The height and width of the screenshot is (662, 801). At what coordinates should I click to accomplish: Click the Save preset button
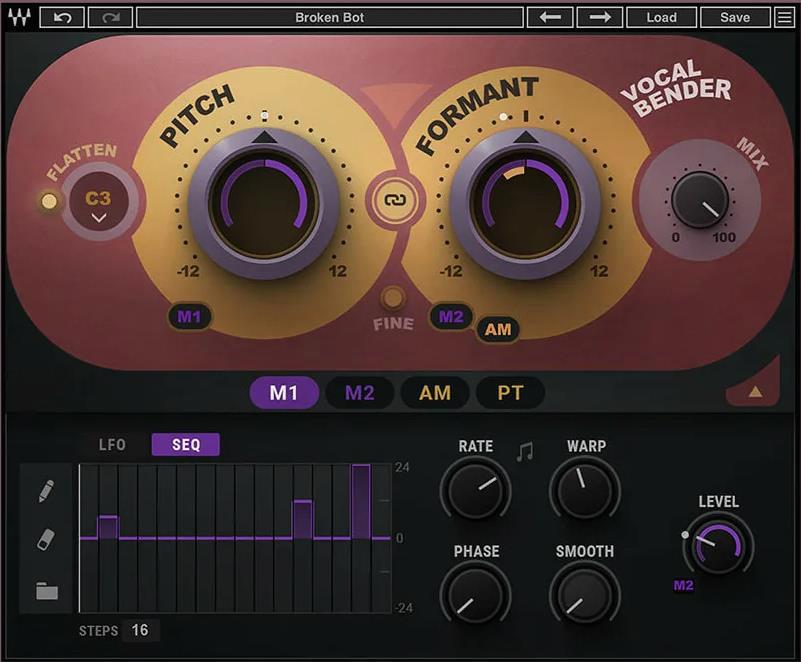tap(735, 17)
